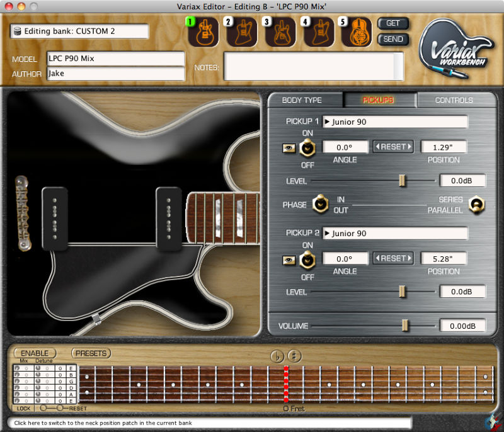The width and height of the screenshot is (504, 432).
Task: Select patch slot 5 resonator icon
Action: pos(356,31)
